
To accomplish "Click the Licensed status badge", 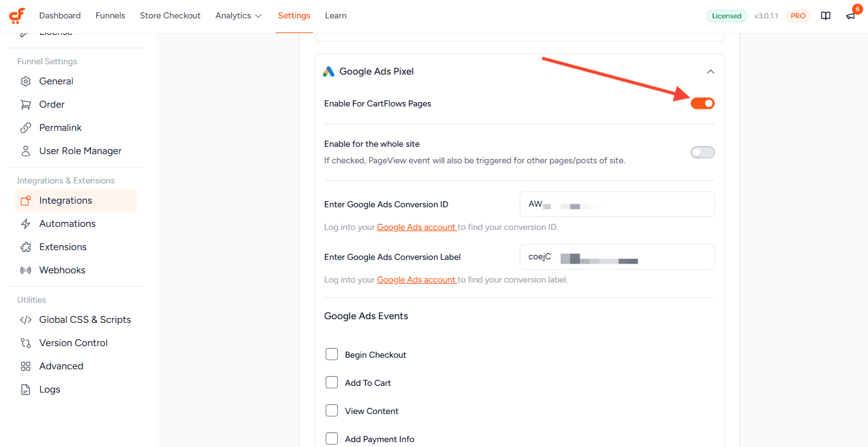I will 727,16.
